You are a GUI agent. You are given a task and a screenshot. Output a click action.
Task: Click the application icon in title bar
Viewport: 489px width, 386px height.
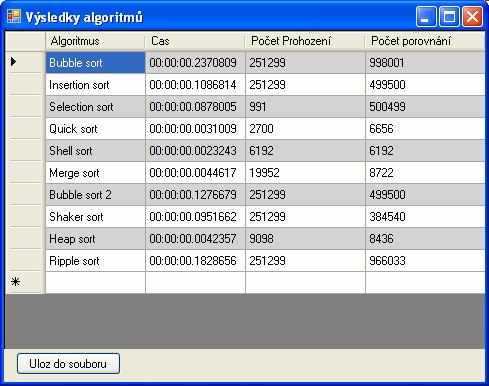point(14,16)
